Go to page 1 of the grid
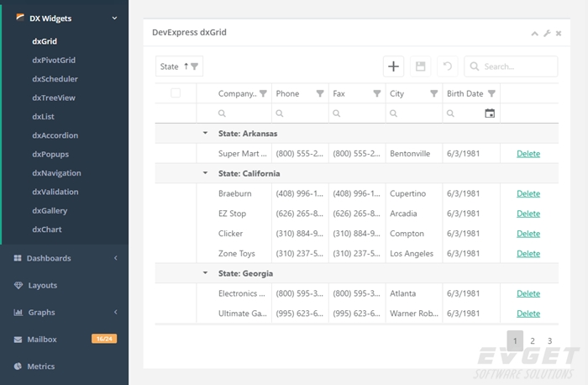This screenshot has width=588, height=385. click(x=515, y=340)
